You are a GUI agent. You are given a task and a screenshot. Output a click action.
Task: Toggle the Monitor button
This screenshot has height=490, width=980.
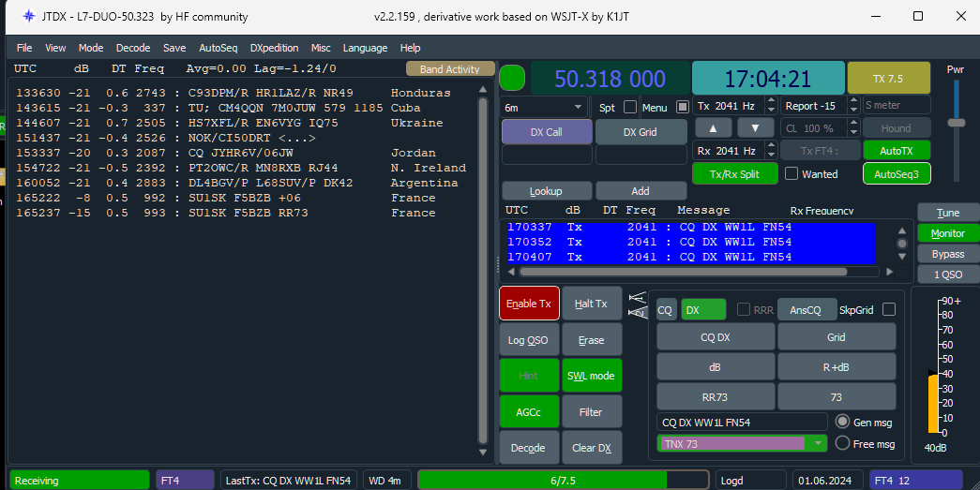pyautogui.click(x=947, y=233)
